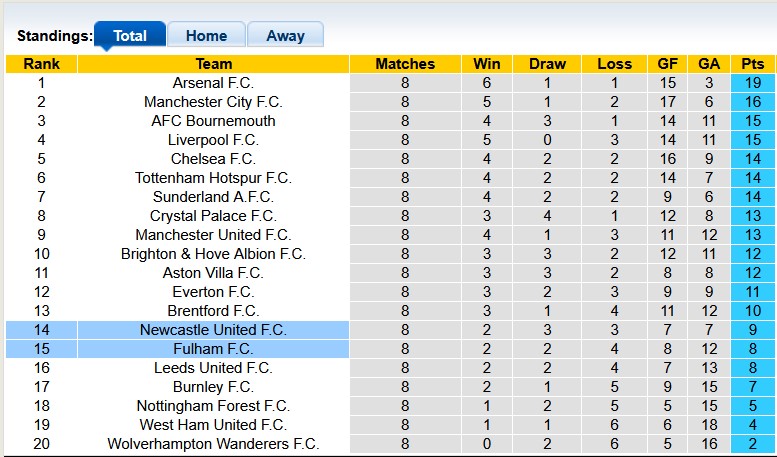Open Manchester City F.C. team page
The image size is (777, 457).
[x=213, y=102]
